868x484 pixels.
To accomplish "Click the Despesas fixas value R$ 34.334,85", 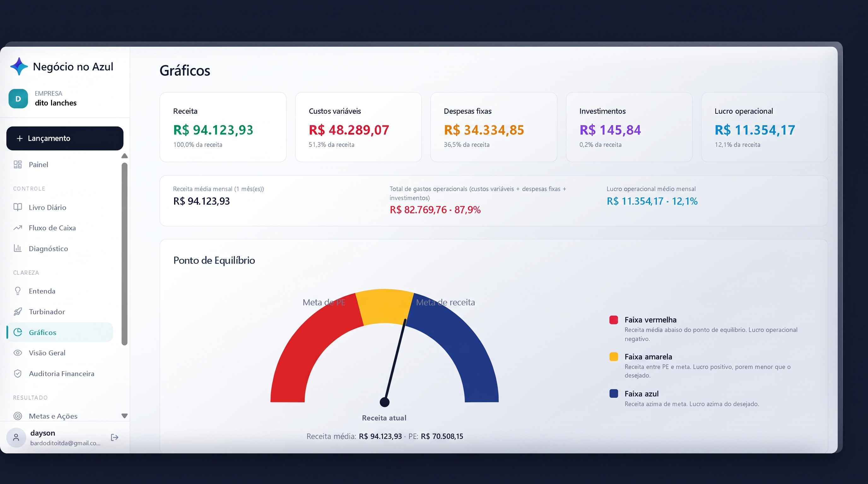I will (x=484, y=130).
